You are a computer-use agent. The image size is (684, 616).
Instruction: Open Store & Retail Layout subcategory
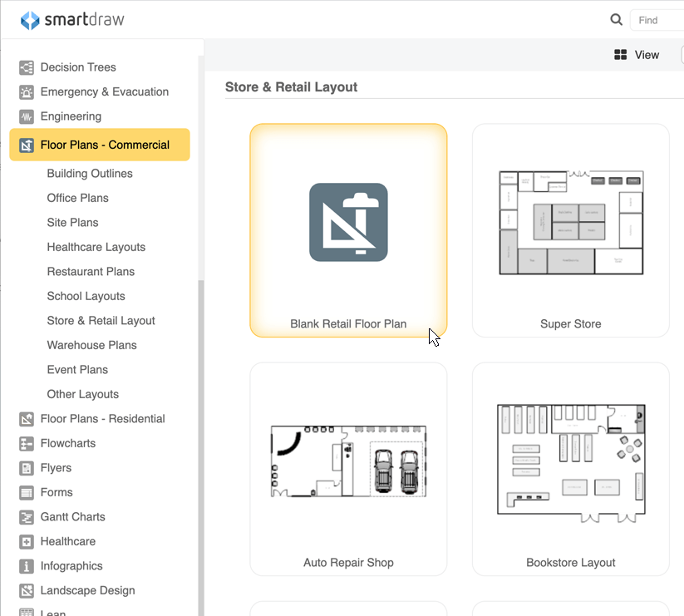point(101,321)
